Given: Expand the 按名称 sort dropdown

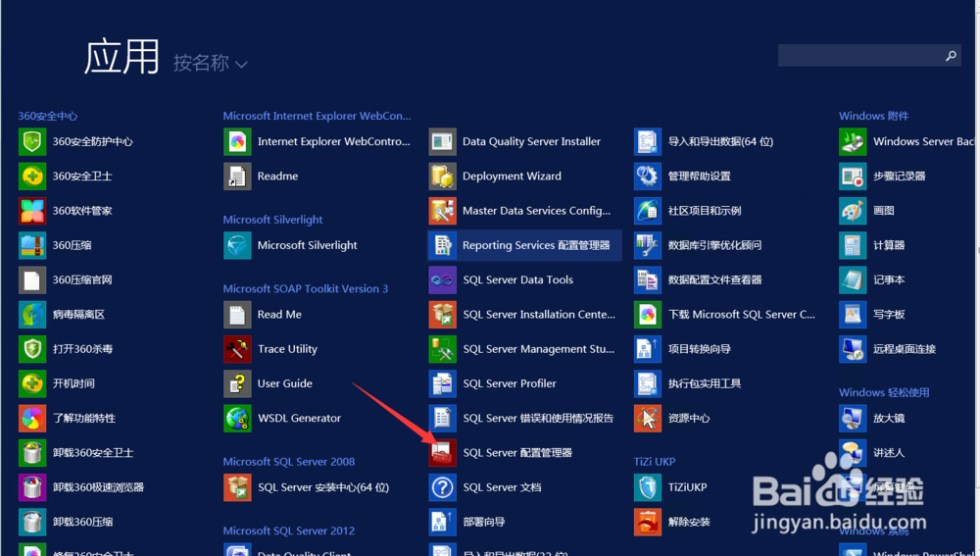Looking at the screenshot, I should click(210, 63).
